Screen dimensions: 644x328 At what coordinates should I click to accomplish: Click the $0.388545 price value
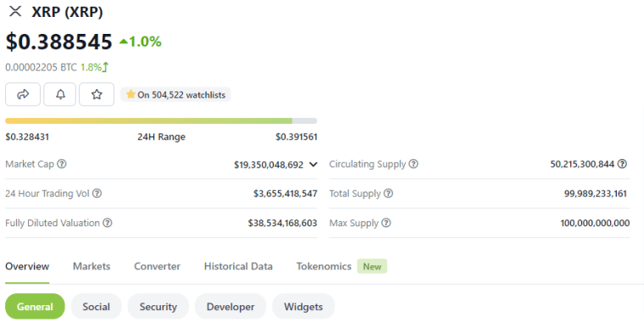coord(58,42)
